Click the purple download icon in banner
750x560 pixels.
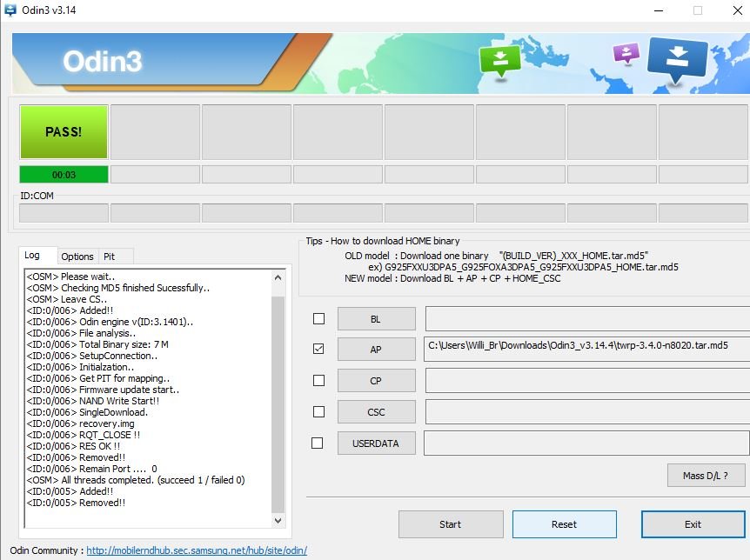click(626, 53)
